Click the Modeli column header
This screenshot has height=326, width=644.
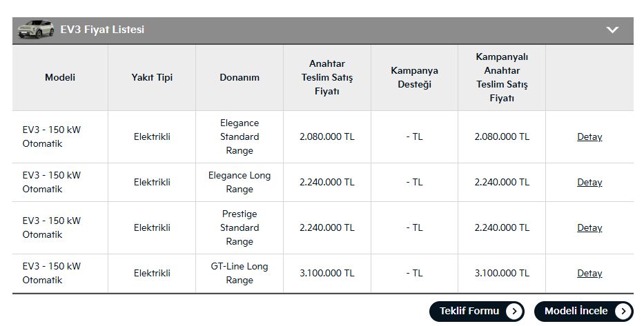click(60, 77)
